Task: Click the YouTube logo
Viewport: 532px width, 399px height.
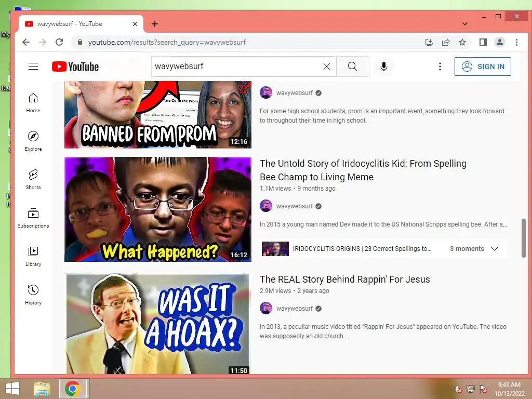Action: pos(75,66)
